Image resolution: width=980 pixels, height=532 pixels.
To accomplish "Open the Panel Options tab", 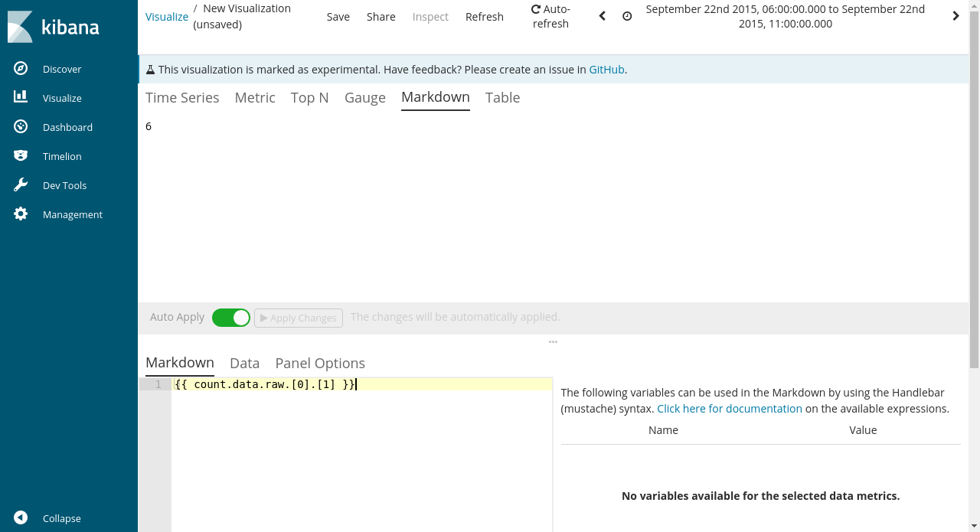I will pos(320,363).
